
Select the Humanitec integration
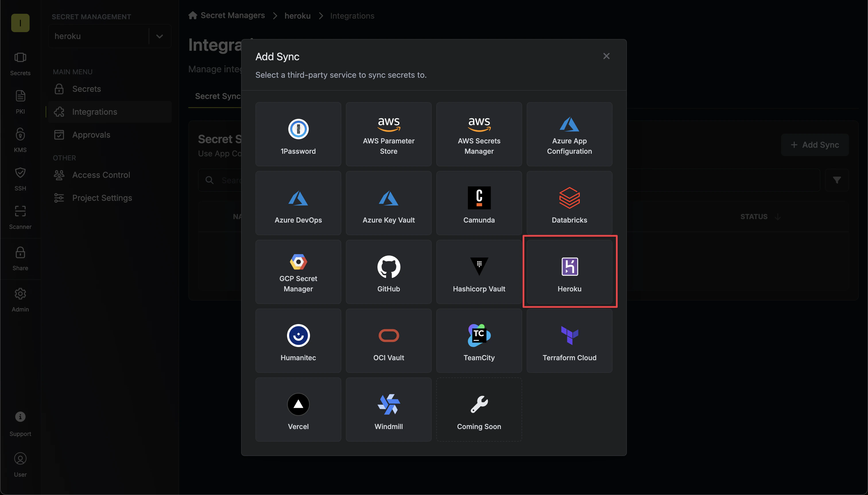click(x=298, y=341)
